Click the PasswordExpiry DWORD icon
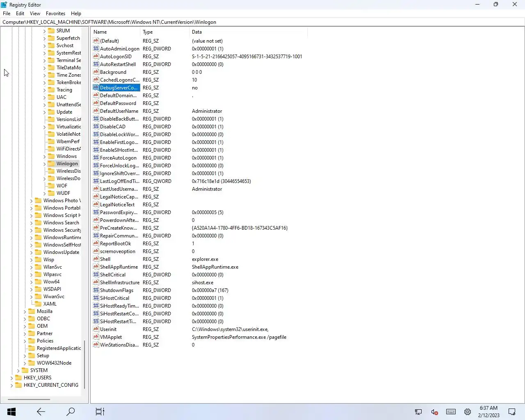The width and height of the screenshot is (525, 420). pos(96,212)
